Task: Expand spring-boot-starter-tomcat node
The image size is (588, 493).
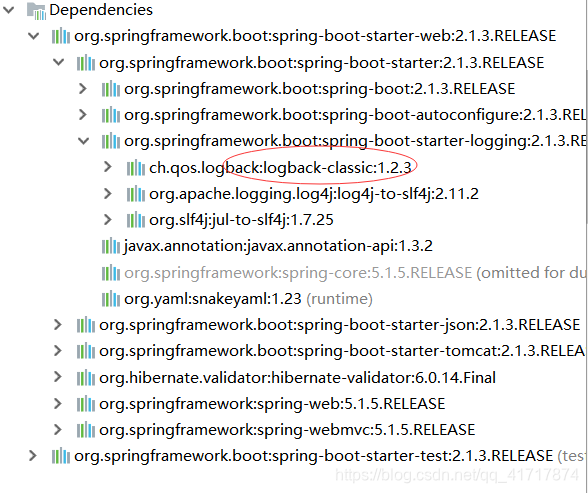Action: pyautogui.click(x=58, y=351)
